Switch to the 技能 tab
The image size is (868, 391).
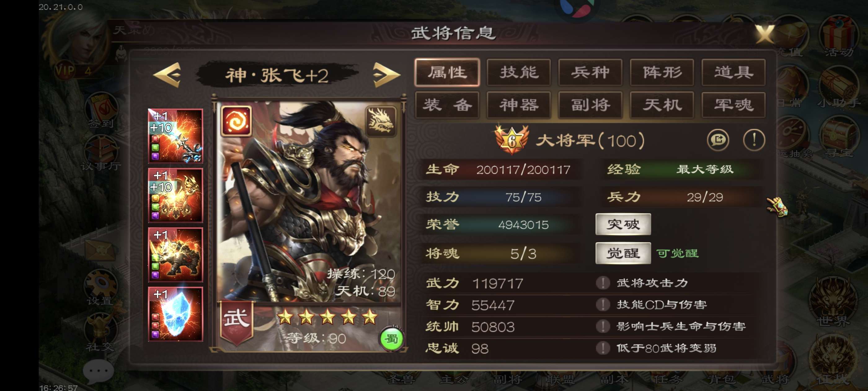[519, 72]
